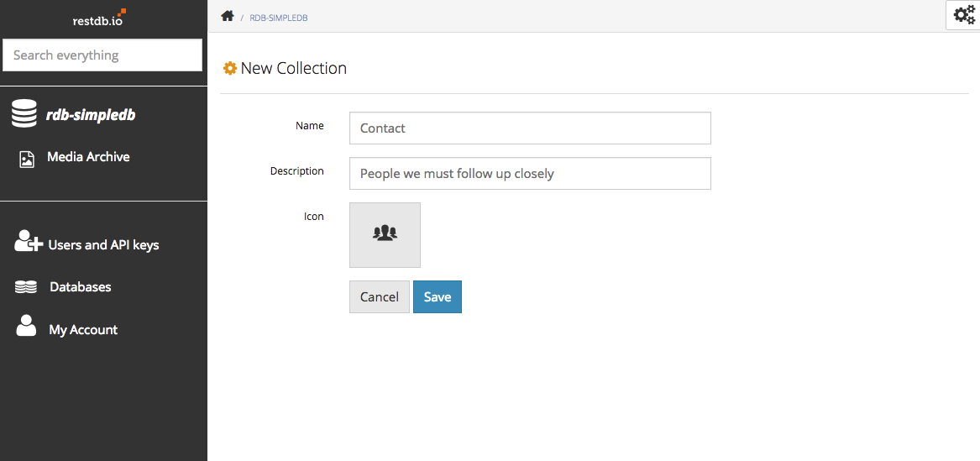
Task: Select the rdb-simpledb database title
Action: pyautogui.click(x=91, y=115)
